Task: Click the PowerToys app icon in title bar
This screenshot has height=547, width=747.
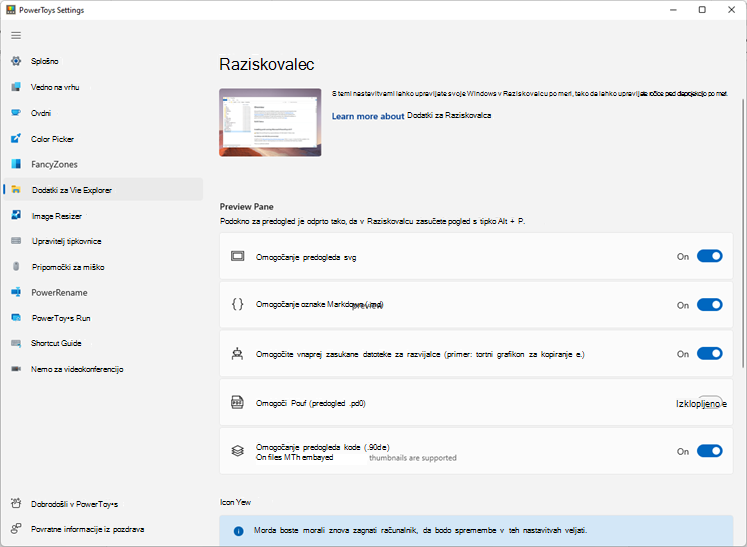Action: click(10, 10)
